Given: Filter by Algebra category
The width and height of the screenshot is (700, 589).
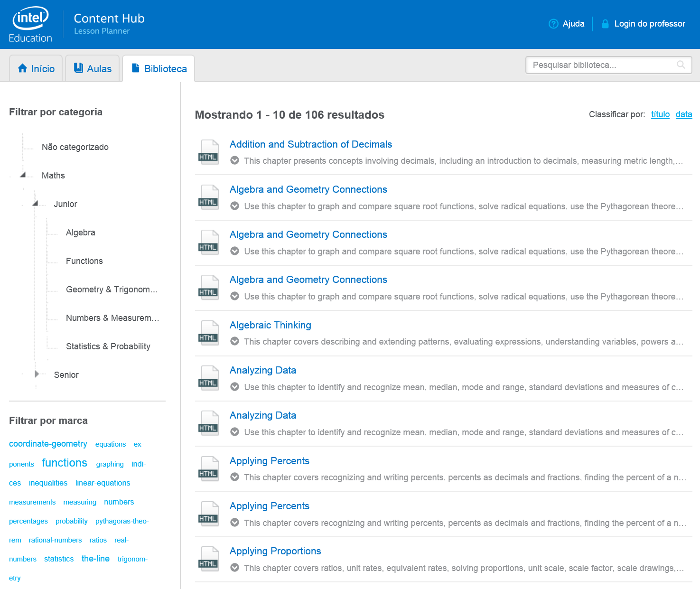Looking at the screenshot, I should point(81,233).
